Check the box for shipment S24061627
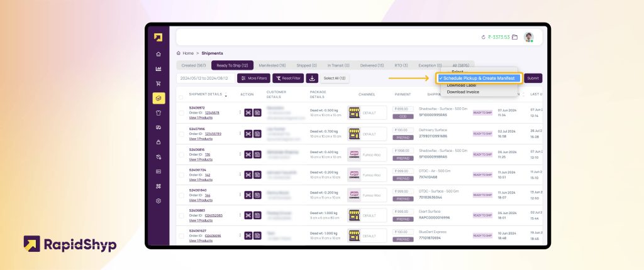 (x=181, y=236)
